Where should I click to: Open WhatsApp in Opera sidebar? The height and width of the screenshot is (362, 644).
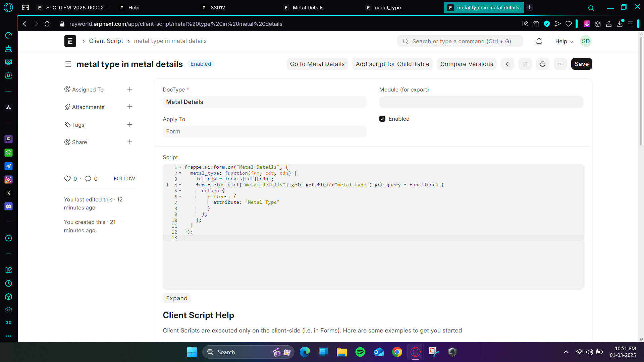pos(9,153)
